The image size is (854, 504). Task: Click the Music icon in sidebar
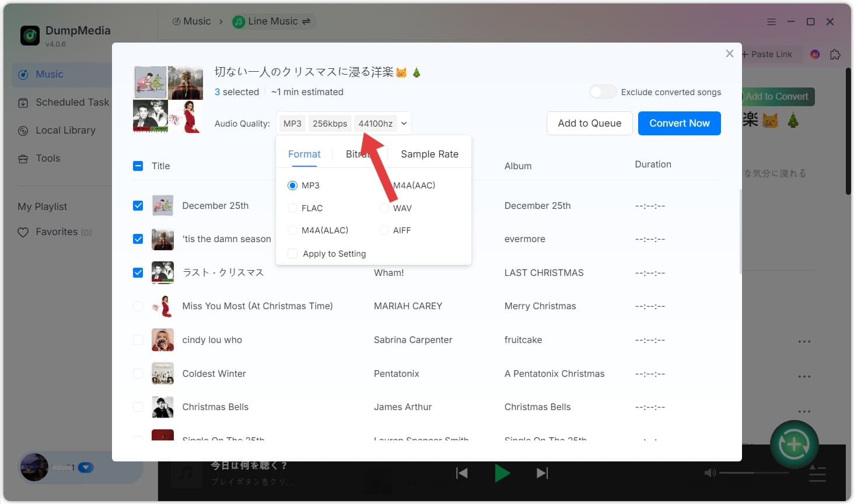pos(23,75)
